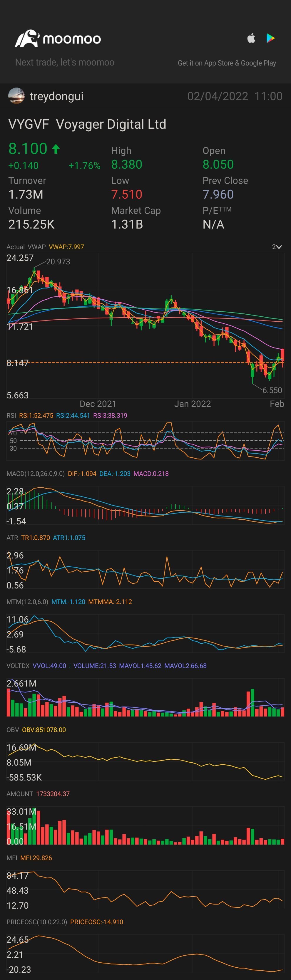The height and width of the screenshot is (980, 291).
Task: Click the ATR1:1.075 value
Action: pos(69,538)
